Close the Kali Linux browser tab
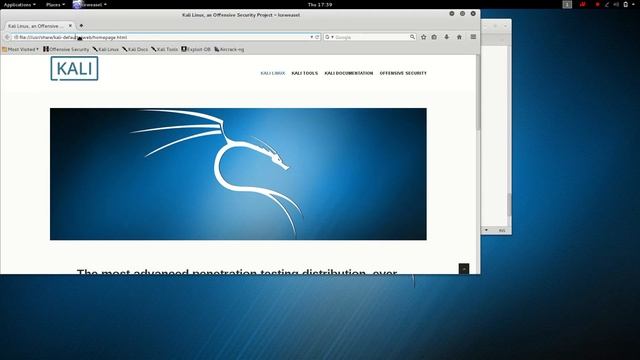This screenshot has height=360, width=640. 70,26
